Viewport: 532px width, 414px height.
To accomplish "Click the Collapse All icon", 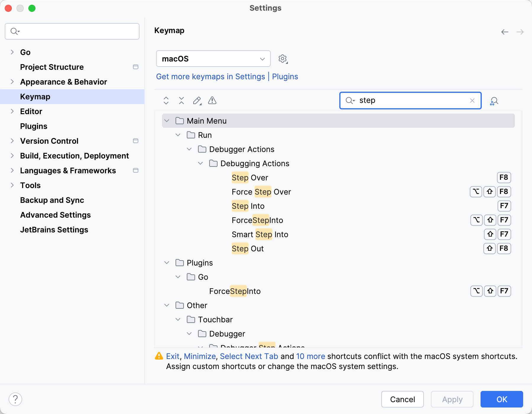I will click(x=181, y=101).
